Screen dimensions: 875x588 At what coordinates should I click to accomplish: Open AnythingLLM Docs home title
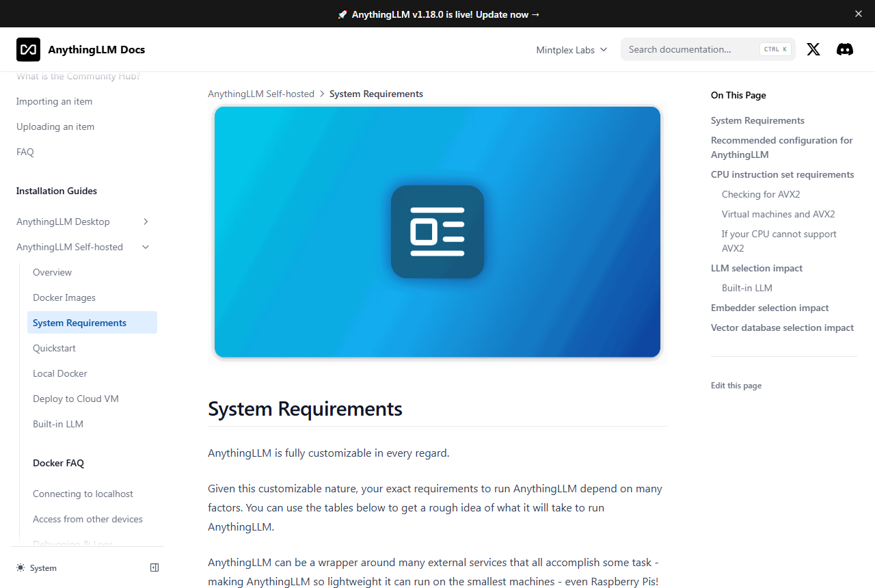(96, 49)
